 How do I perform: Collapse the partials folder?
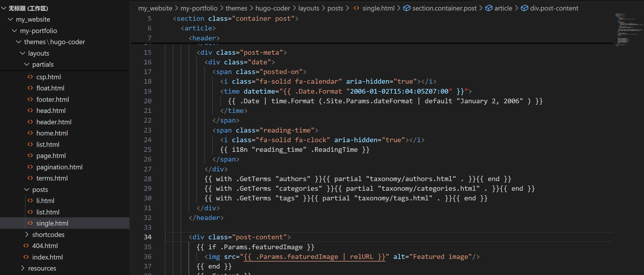click(x=27, y=64)
